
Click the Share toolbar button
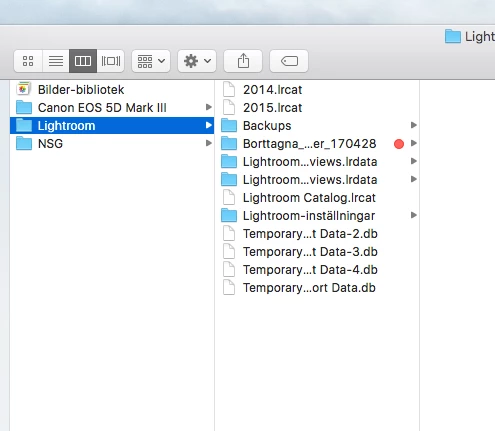pos(243,61)
